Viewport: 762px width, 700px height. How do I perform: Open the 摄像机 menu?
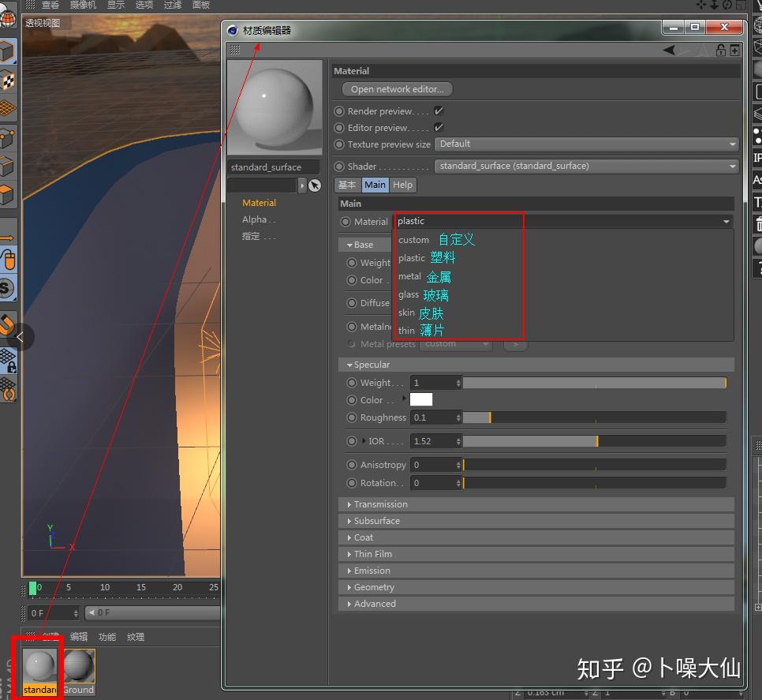pos(83,6)
